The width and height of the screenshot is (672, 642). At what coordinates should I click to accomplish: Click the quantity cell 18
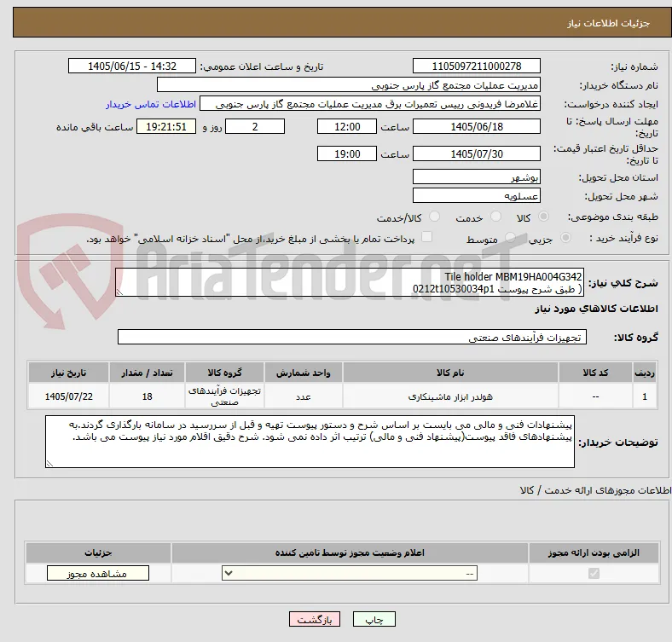147,396
